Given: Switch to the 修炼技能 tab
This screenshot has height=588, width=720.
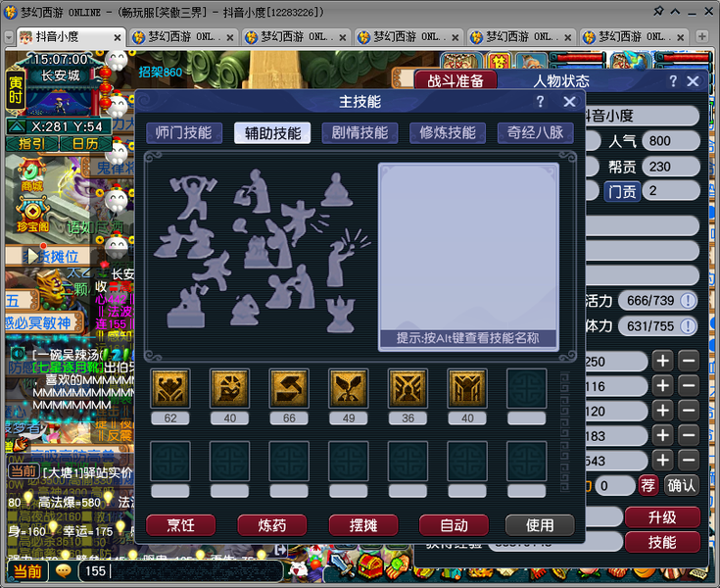Looking at the screenshot, I should [x=448, y=132].
